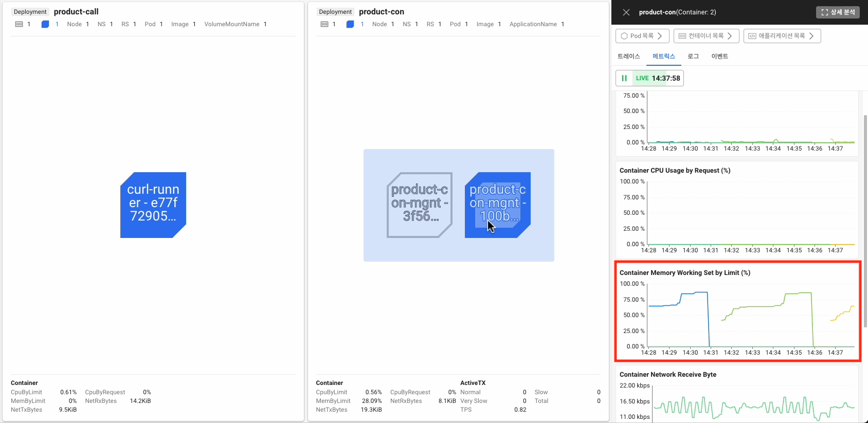Screen dimensions: 868x423
Task: Click the NetRxBytes 14.2KiB value in product-call
Action: (x=140, y=401)
